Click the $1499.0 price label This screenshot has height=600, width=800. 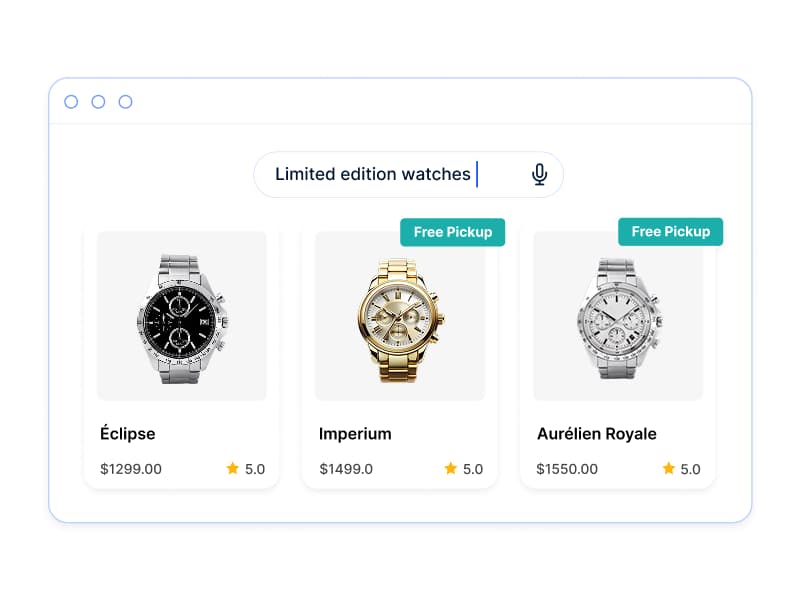(x=346, y=469)
